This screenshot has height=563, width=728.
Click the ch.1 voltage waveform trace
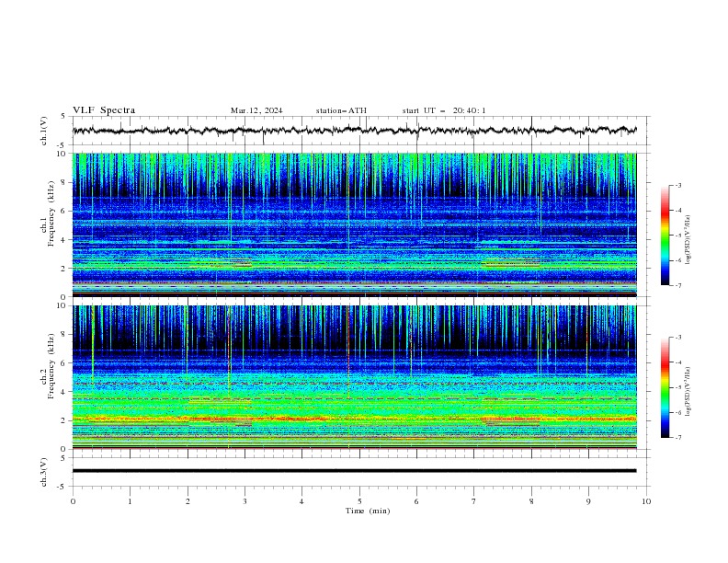(x=354, y=131)
